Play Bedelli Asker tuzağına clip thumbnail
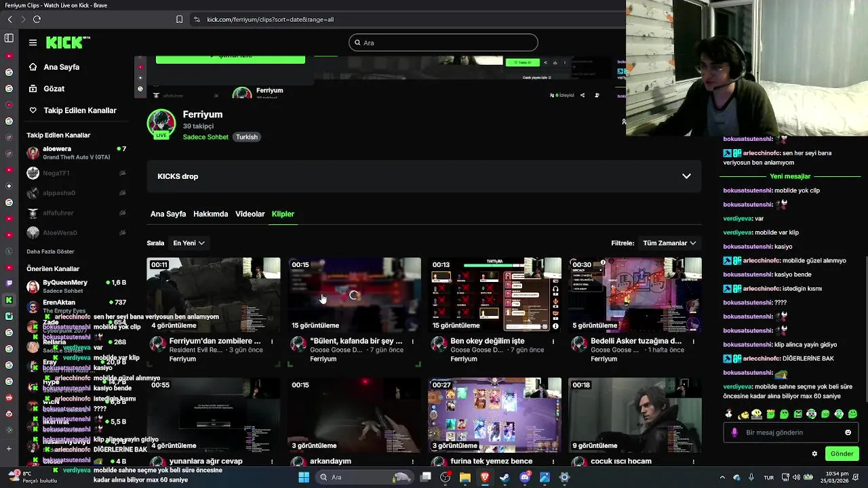 (635, 295)
